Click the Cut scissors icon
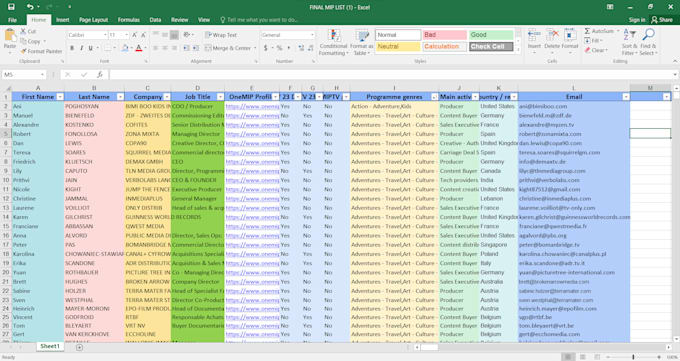 tap(23, 31)
